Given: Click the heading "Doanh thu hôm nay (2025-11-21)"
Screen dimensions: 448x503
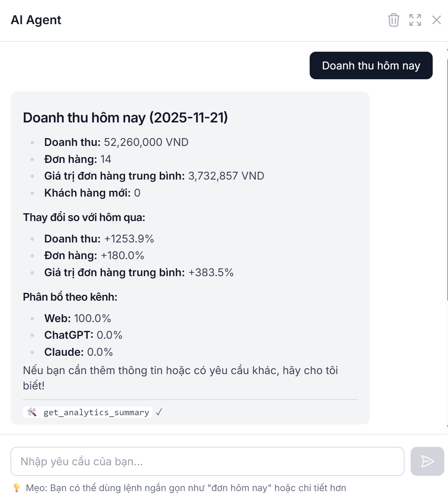Looking at the screenshot, I should (x=125, y=118).
